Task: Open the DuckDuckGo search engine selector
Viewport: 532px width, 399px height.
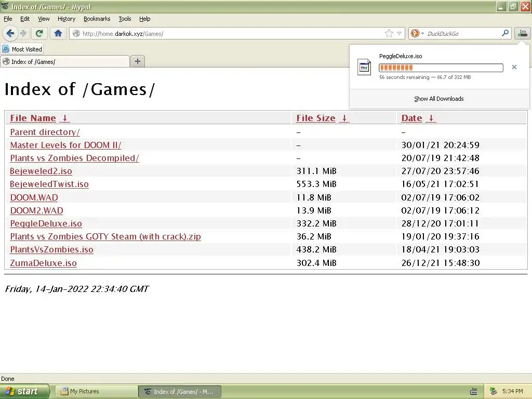Action: click(417, 33)
